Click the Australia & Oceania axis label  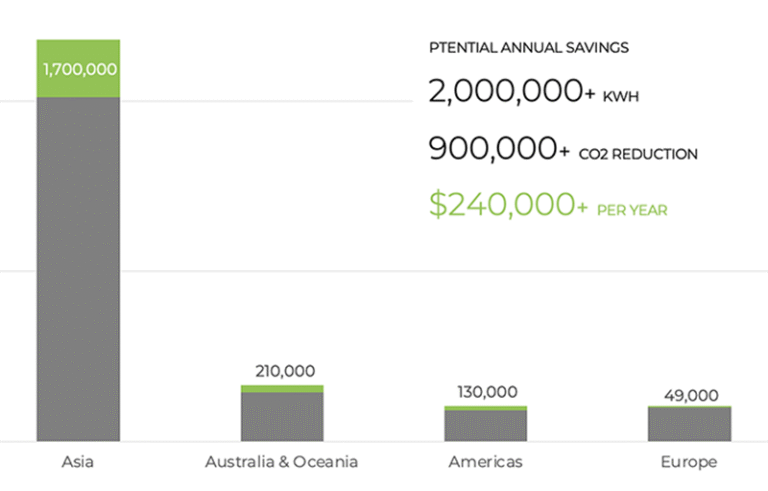tap(281, 462)
